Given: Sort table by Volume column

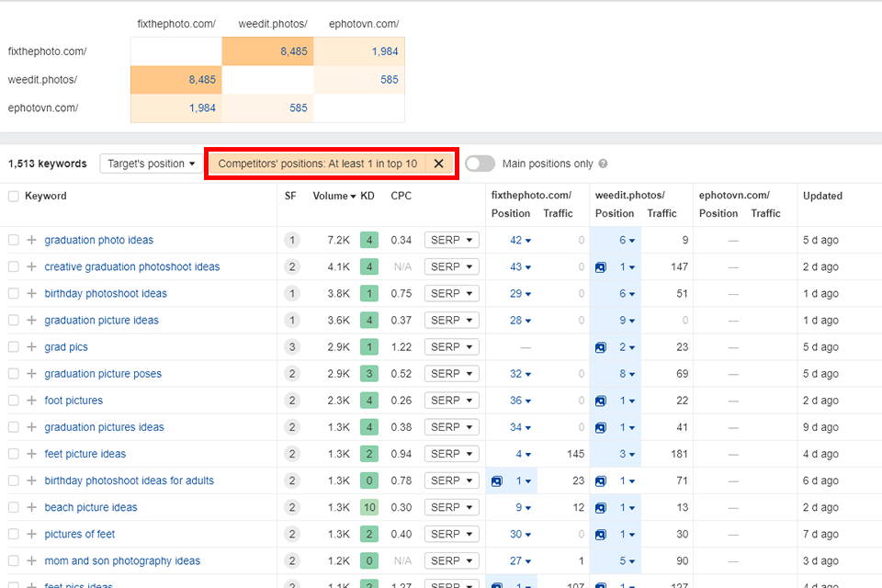Looking at the screenshot, I should pyautogui.click(x=334, y=196).
